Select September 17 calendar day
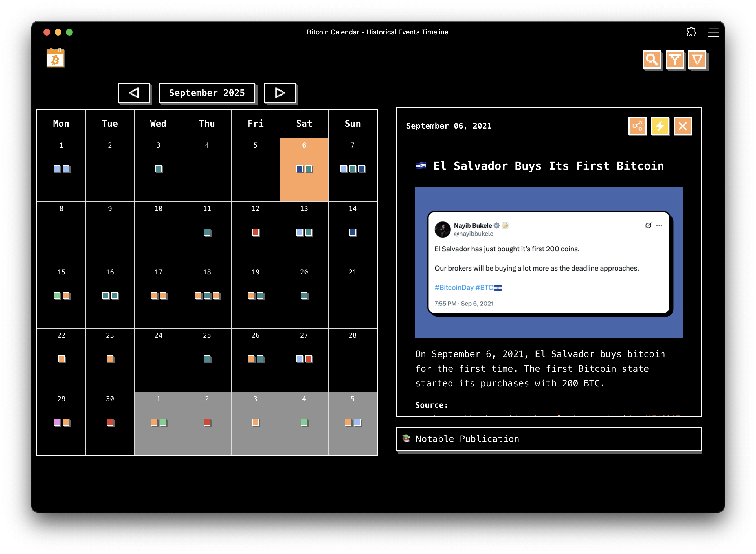This screenshot has width=756, height=554. [158, 297]
